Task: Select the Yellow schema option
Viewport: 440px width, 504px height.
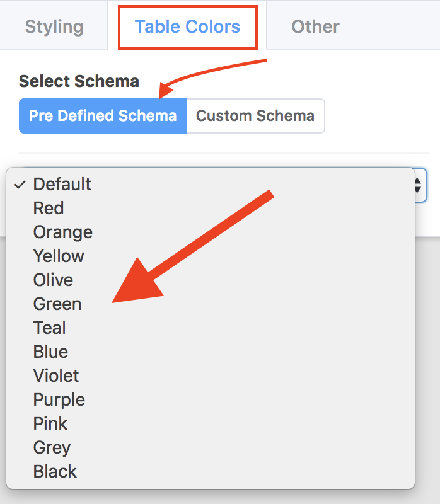Action: pos(59,256)
